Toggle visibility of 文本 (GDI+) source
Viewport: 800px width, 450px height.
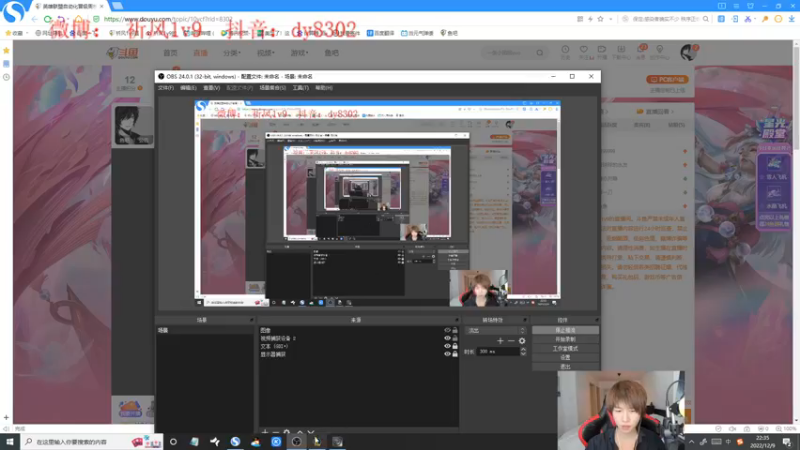(x=447, y=346)
